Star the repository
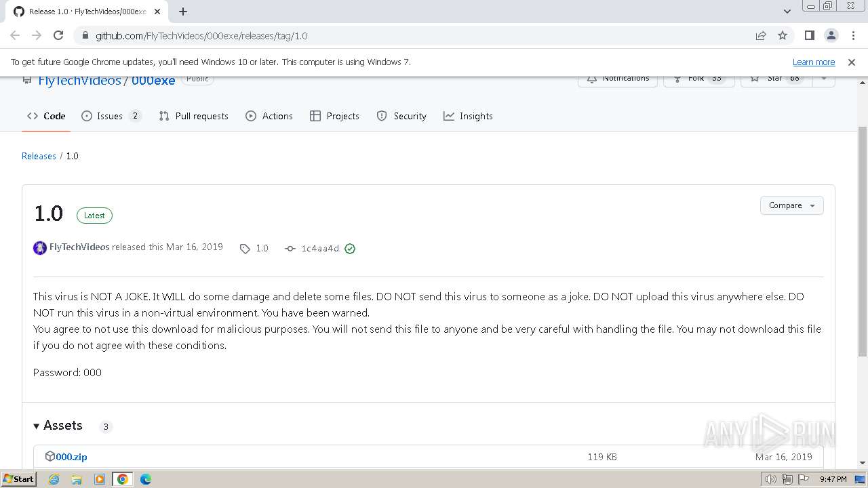The image size is (868, 488). (777, 79)
